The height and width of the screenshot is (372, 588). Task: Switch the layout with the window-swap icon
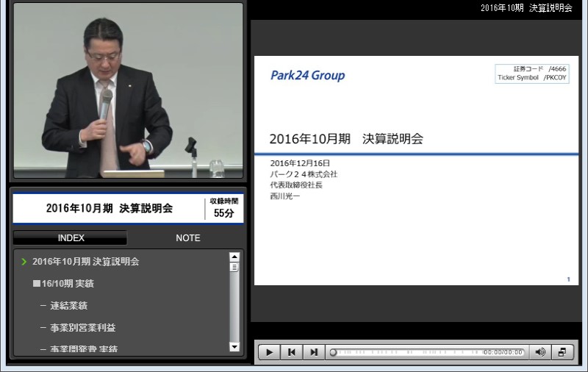[x=562, y=352]
